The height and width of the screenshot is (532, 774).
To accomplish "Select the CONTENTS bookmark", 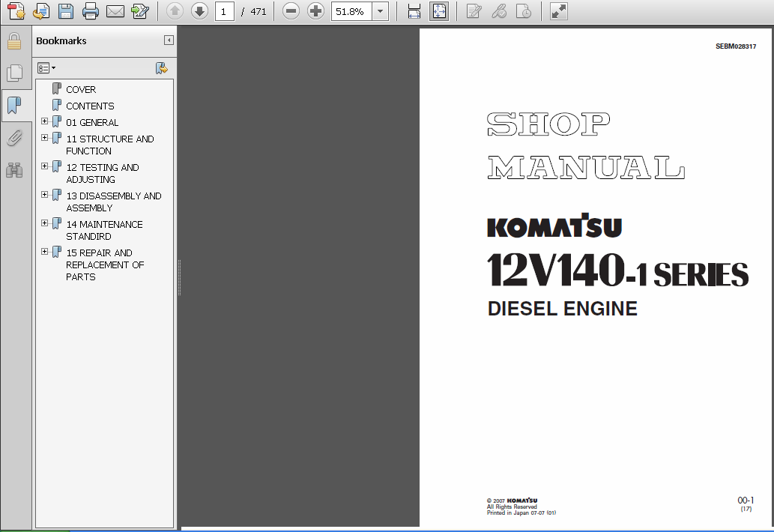I will 90,106.
